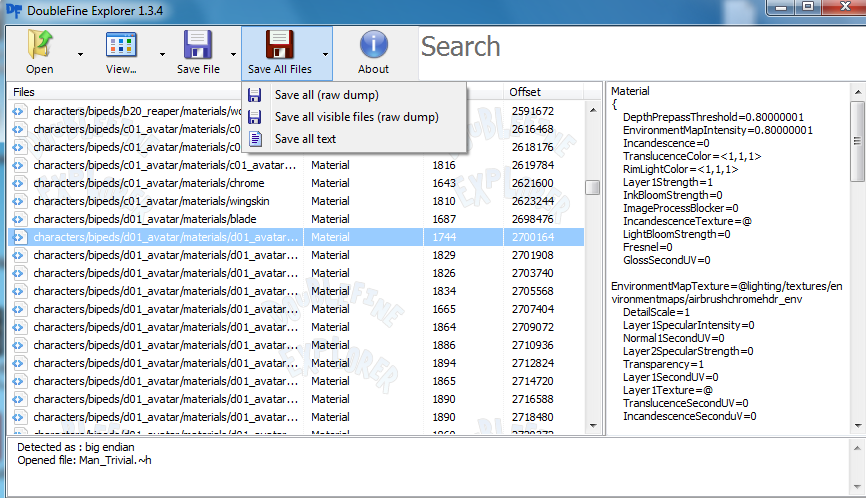Image resolution: width=866 pixels, height=498 pixels.
Task: Click the DetailScale=1 line
Action: 656,312
